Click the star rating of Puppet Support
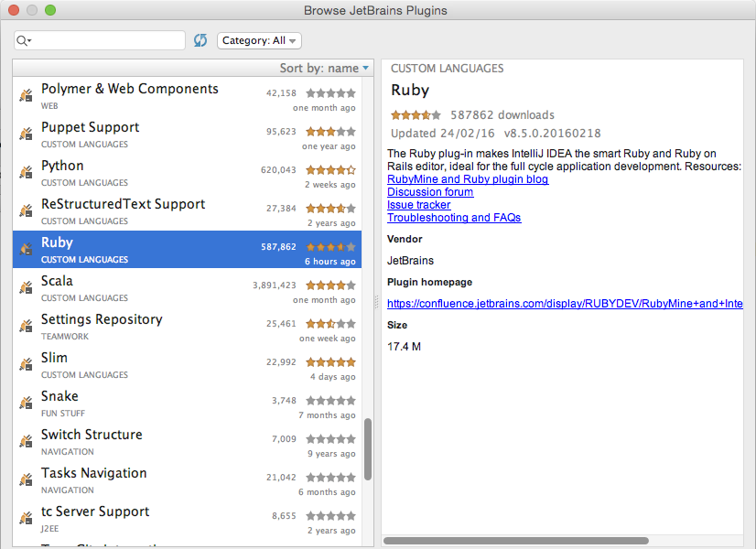 click(330, 131)
